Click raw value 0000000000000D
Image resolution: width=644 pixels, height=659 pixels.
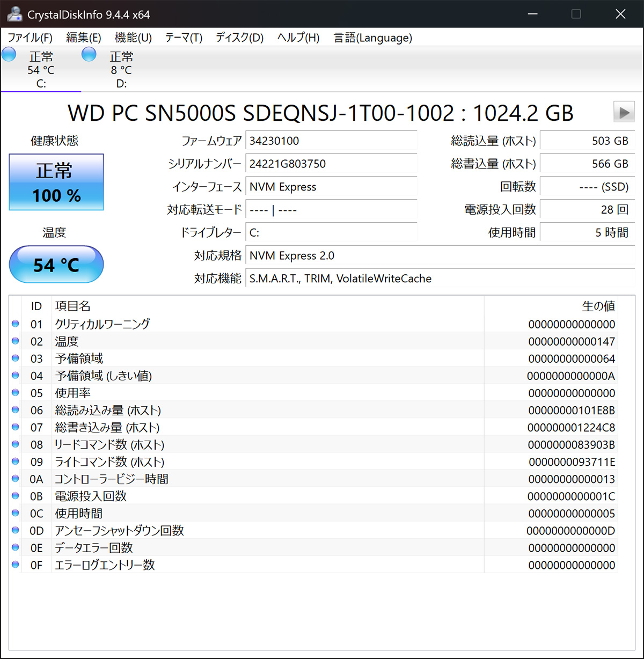pyautogui.click(x=570, y=531)
